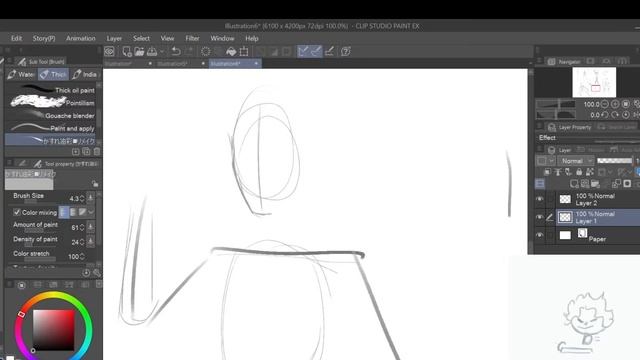Clear the layer content icon
The width and height of the screenshot is (640, 360).
206,51
